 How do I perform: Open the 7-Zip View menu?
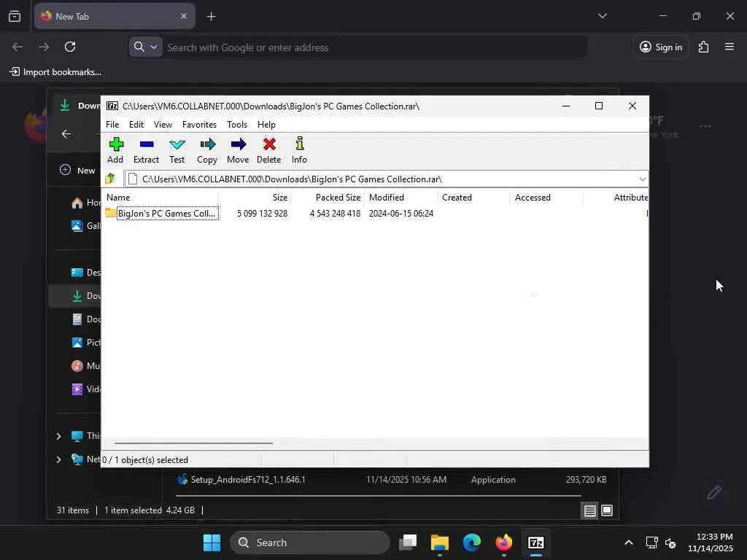point(163,124)
